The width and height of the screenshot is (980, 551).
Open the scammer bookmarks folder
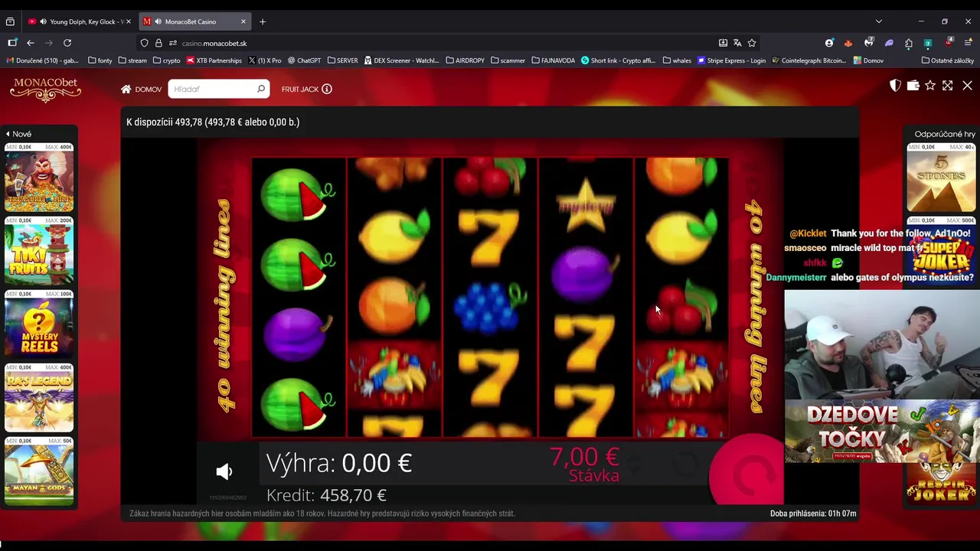point(508,60)
